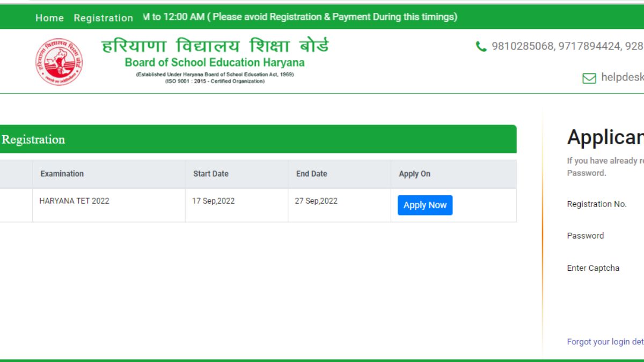Click the Password field label
This screenshot has width=644, height=362.
click(x=586, y=236)
